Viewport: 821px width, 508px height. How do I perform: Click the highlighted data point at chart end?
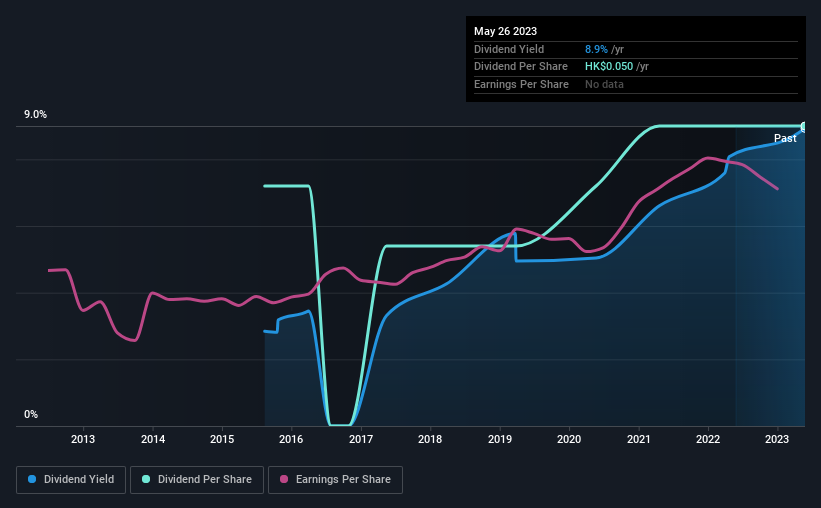point(804,127)
